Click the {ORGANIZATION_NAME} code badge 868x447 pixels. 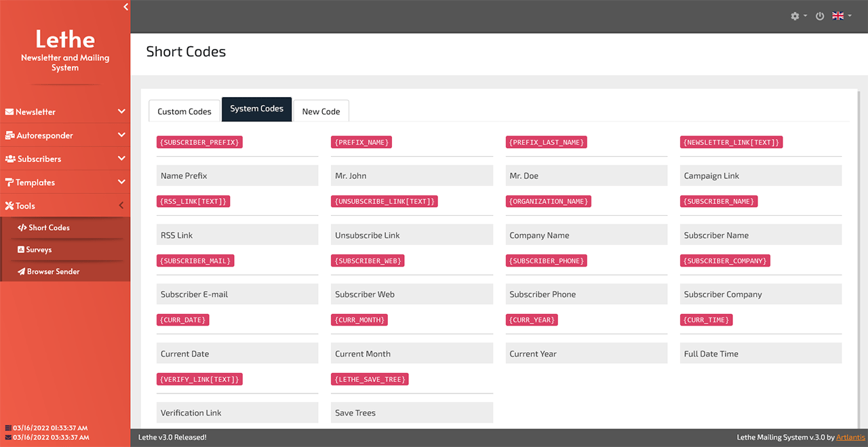coord(549,201)
